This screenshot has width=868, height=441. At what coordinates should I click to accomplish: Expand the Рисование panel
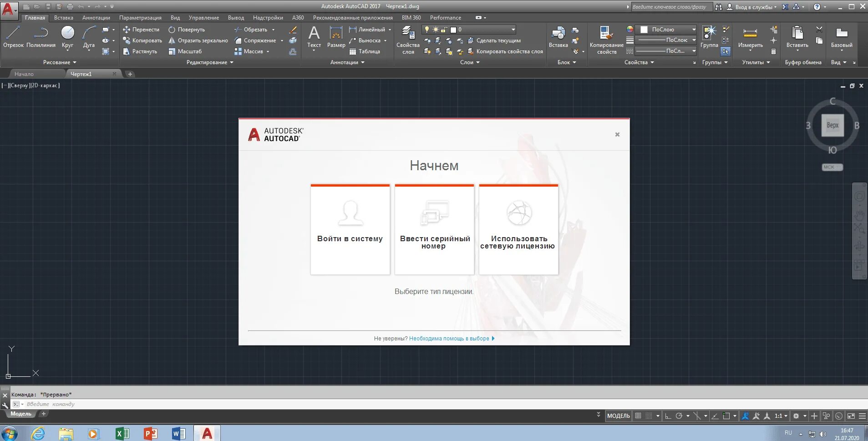click(x=60, y=62)
